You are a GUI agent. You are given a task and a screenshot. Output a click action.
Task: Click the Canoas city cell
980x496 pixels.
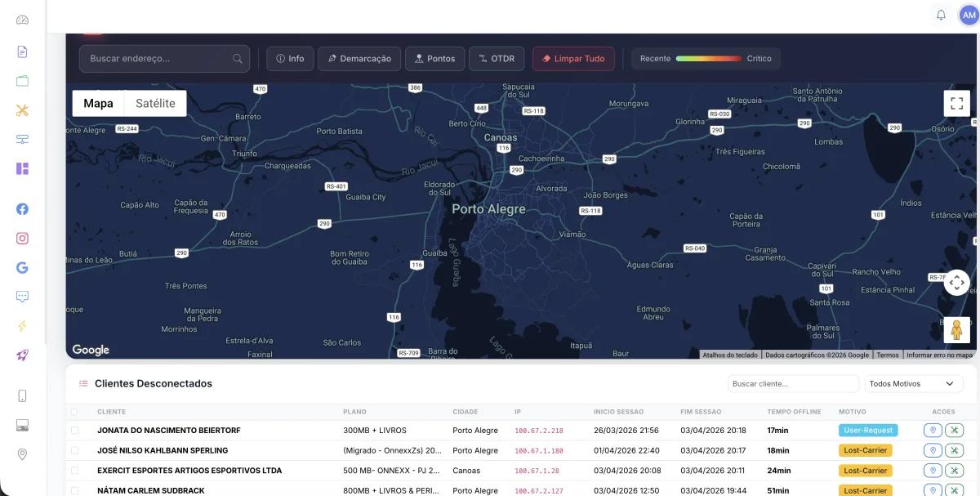(x=466, y=471)
